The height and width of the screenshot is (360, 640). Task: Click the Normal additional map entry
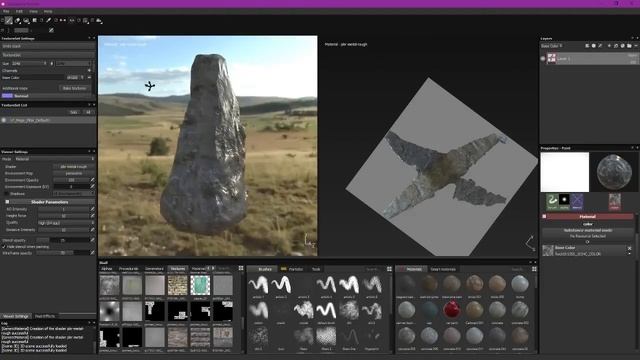[x=47, y=96]
